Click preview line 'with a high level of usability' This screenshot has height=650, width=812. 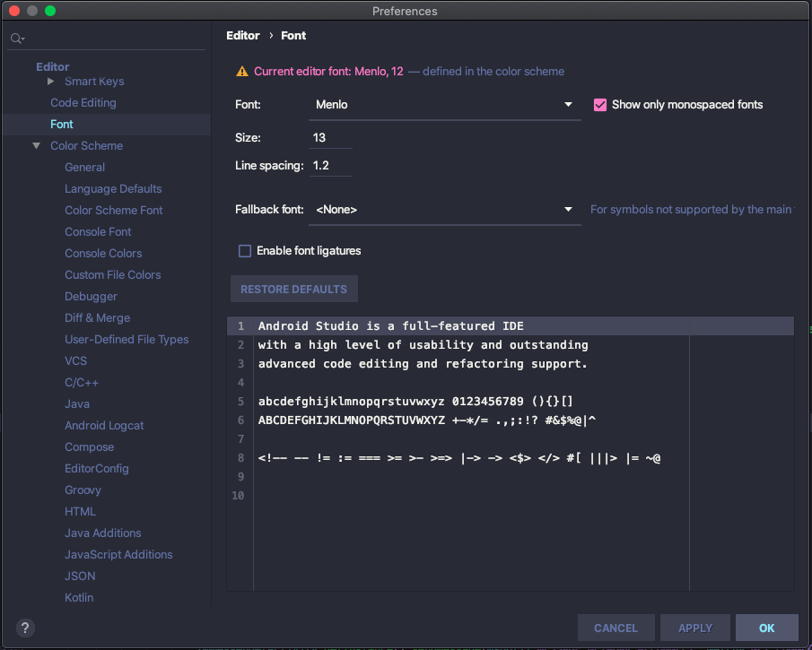tap(423, 345)
